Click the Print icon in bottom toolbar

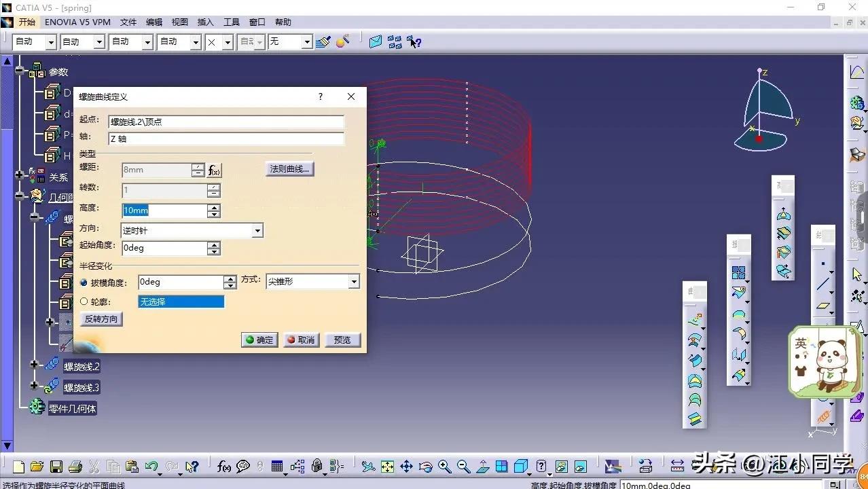pos(75,467)
